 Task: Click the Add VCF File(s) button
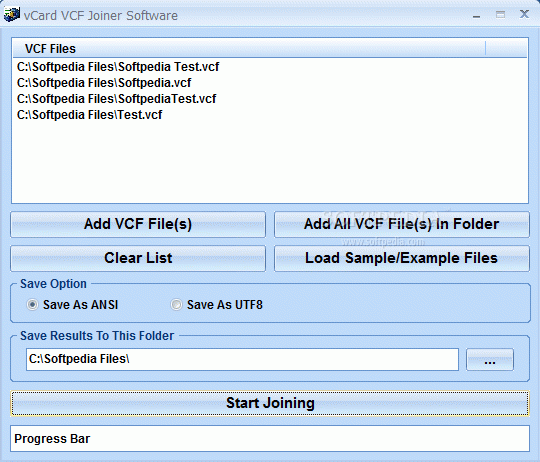[138, 224]
